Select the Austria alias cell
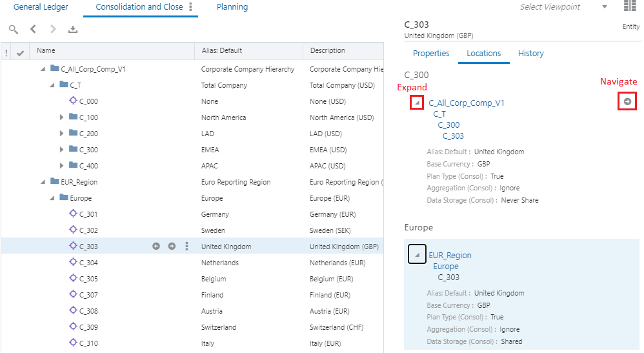644x353 pixels. pos(212,311)
